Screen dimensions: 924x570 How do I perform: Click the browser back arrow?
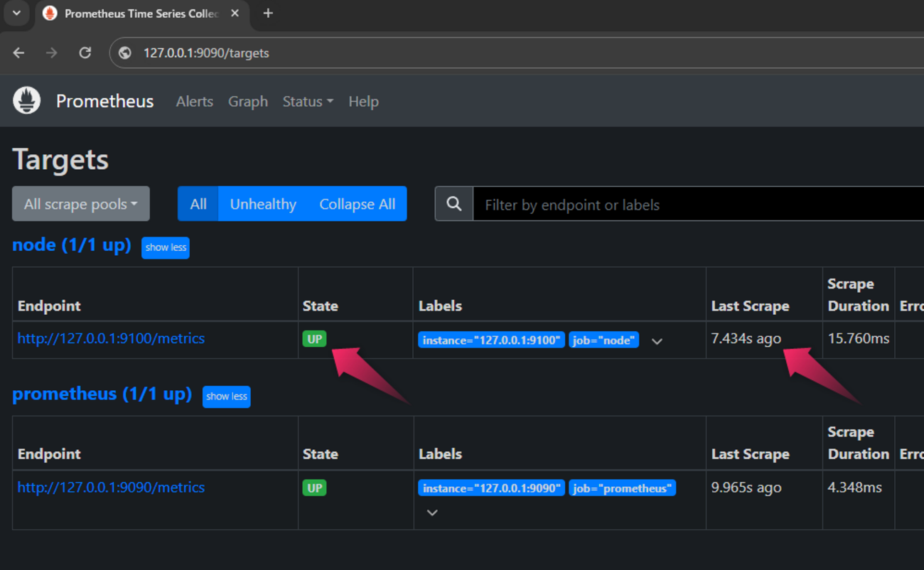click(19, 53)
